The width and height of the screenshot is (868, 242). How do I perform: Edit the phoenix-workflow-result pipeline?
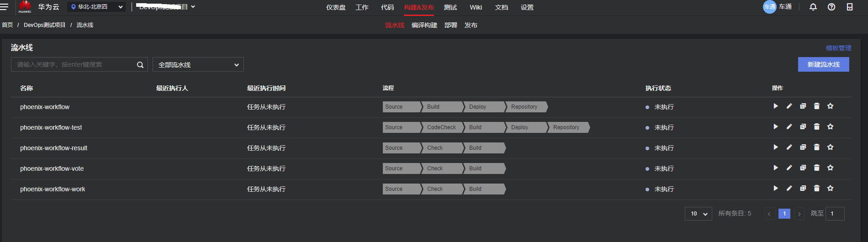789,147
